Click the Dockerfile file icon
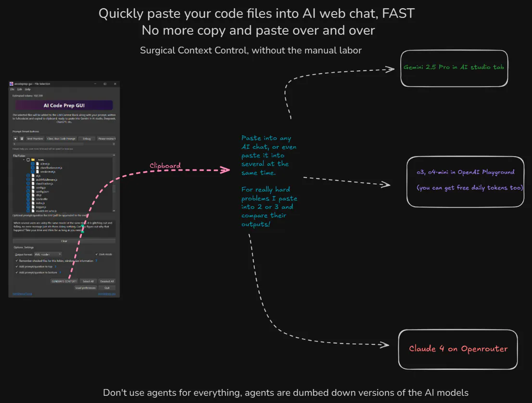Screen dimensions: 532x403 pos(33,199)
